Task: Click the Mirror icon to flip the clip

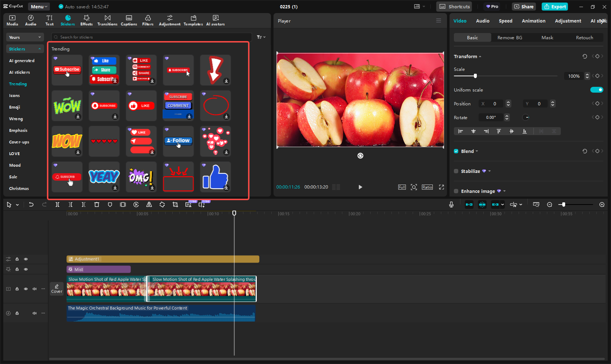Action: click(149, 205)
